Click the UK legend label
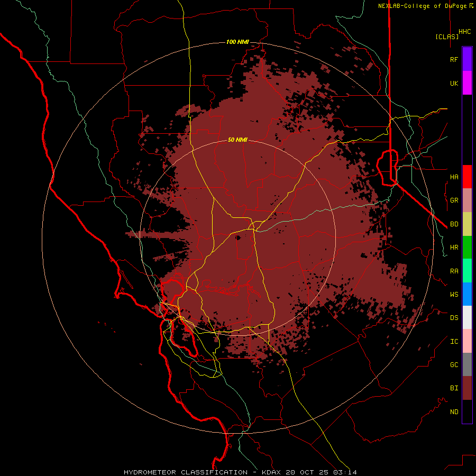 coord(454,83)
